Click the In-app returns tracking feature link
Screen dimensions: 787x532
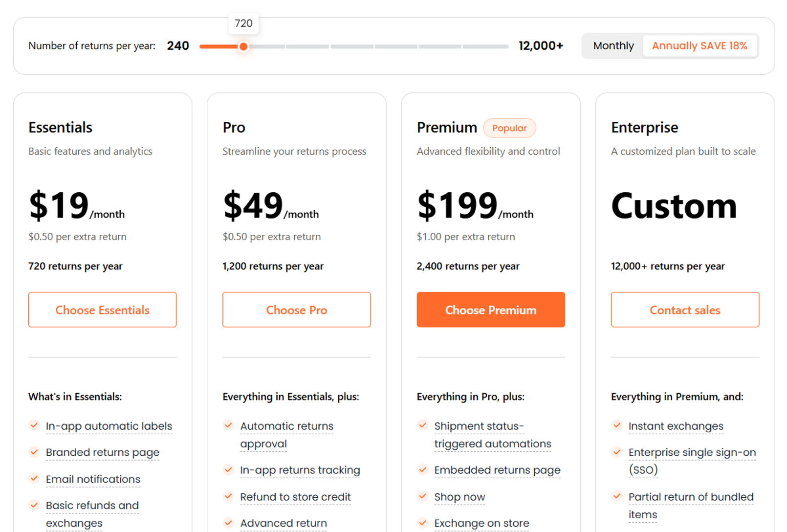coord(300,470)
